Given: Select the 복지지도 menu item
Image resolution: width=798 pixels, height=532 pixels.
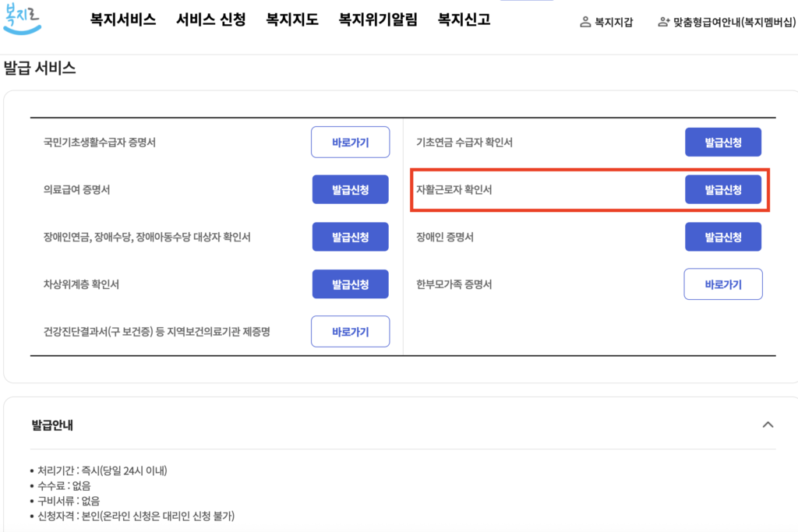Looking at the screenshot, I should (292, 20).
